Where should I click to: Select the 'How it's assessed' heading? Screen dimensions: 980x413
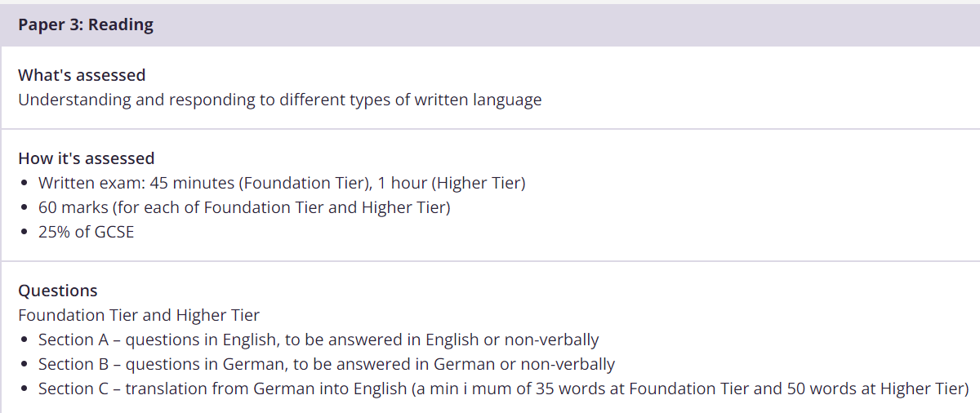coord(87,158)
